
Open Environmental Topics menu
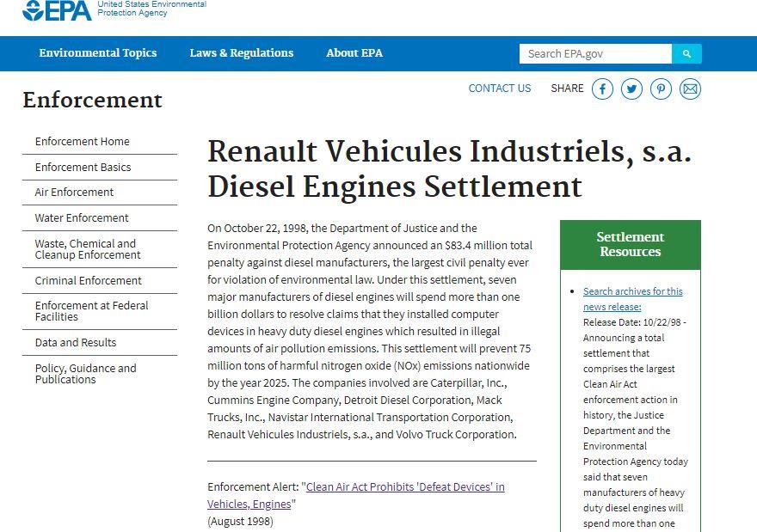coord(98,53)
